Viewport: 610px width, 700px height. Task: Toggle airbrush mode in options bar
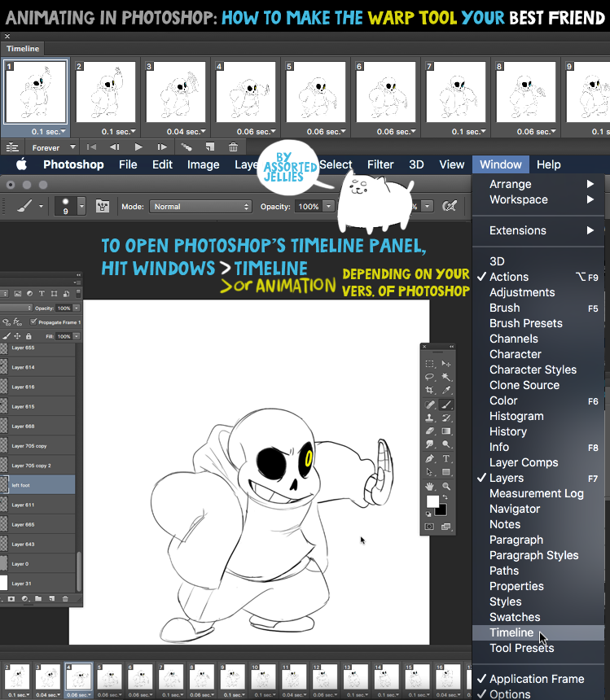[450, 206]
